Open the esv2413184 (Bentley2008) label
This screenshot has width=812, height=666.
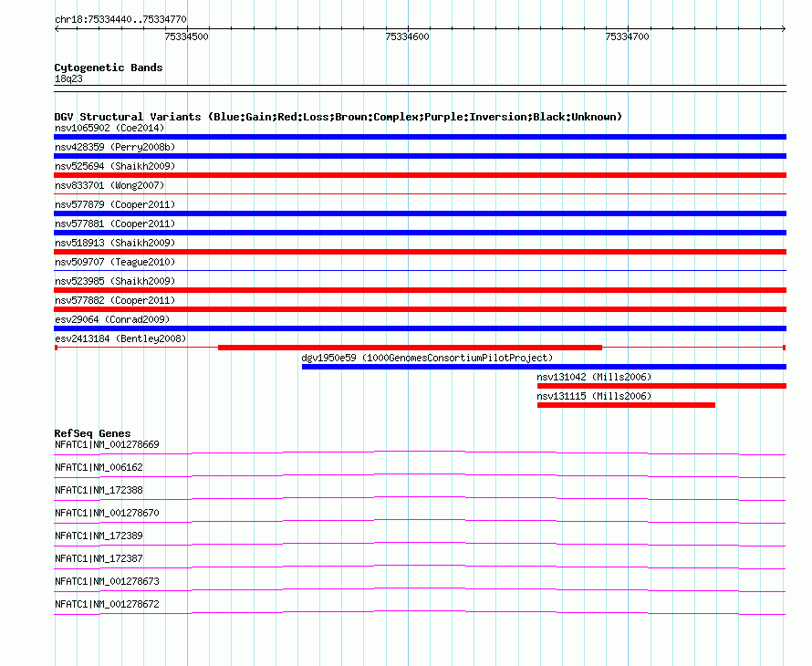pos(120,338)
